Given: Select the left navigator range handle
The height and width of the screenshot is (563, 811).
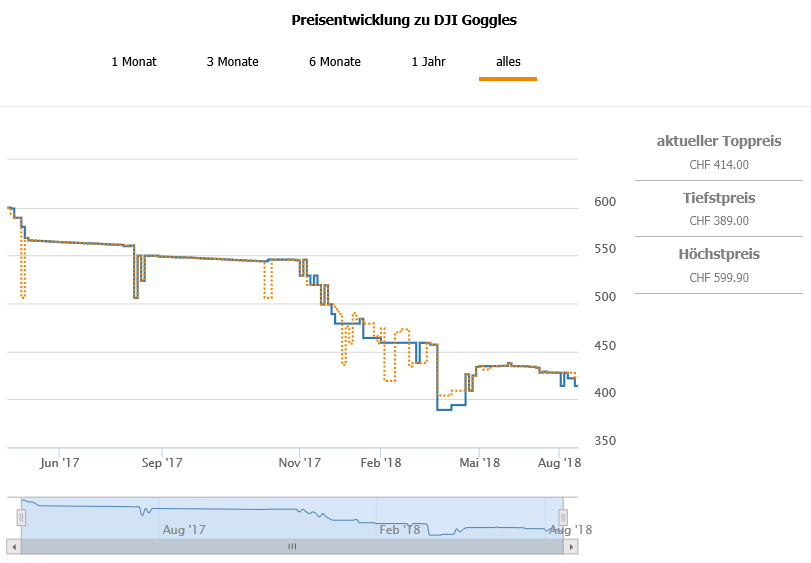Looking at the screenshot, I should point(21,517).
